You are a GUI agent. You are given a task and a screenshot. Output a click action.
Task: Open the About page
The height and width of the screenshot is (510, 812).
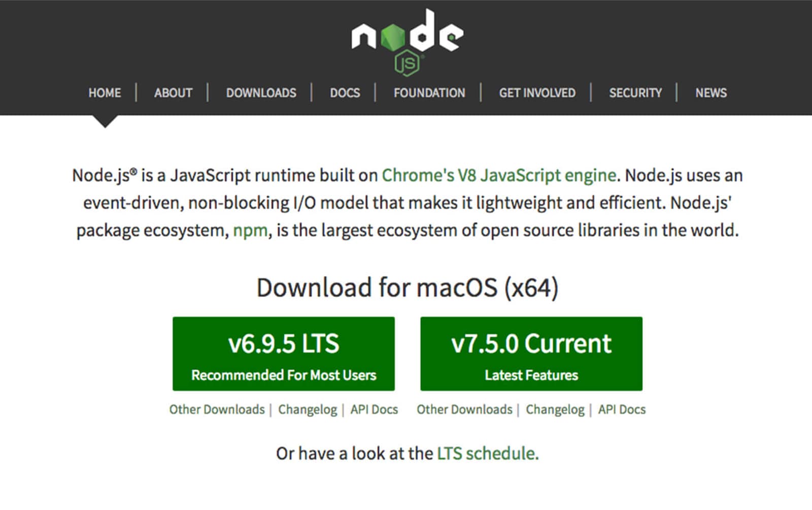(173, 93)
